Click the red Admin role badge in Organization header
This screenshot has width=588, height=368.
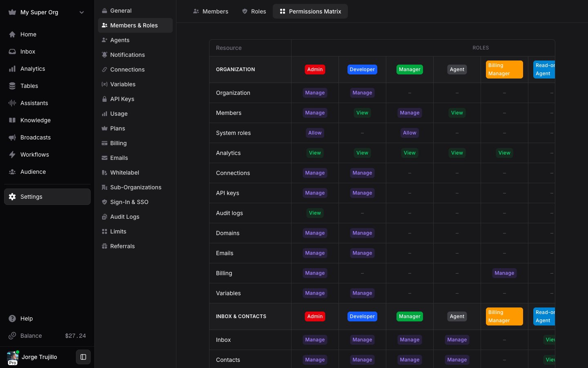[x=315, y=70]
